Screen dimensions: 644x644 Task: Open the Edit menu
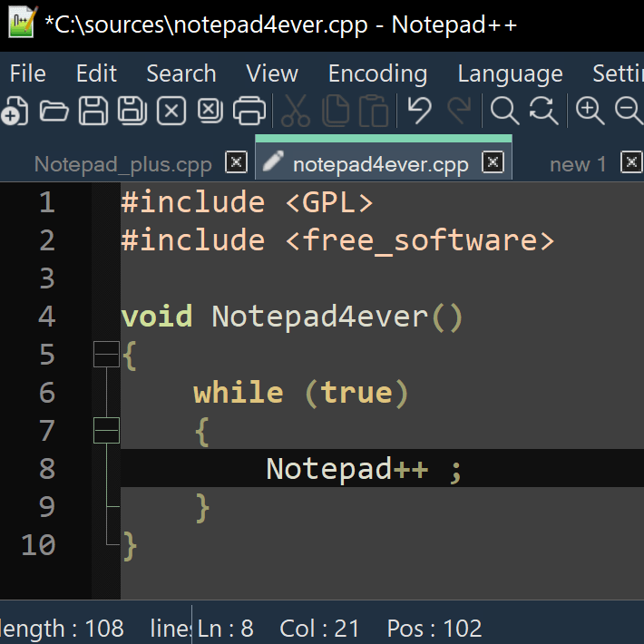pos(96,73)
